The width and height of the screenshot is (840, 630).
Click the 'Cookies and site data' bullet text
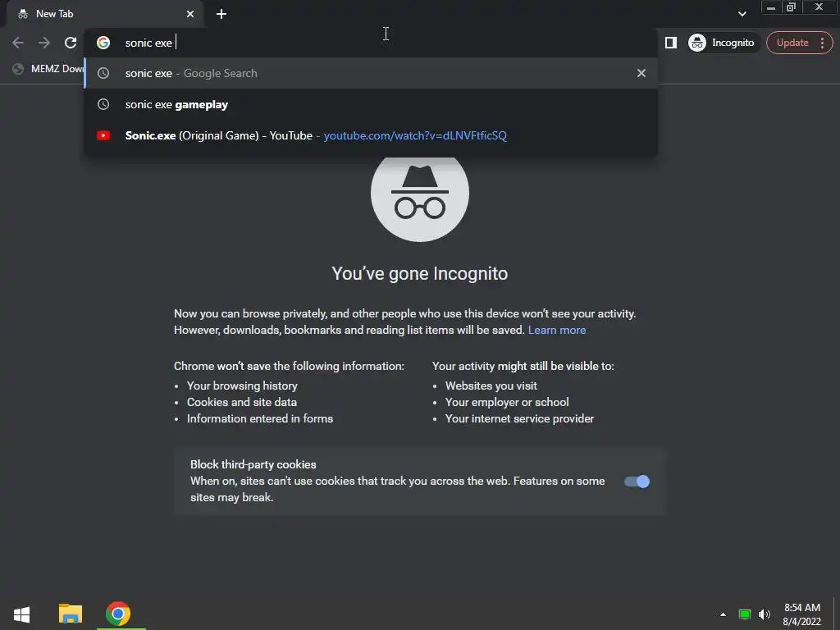tap(242, 402)
